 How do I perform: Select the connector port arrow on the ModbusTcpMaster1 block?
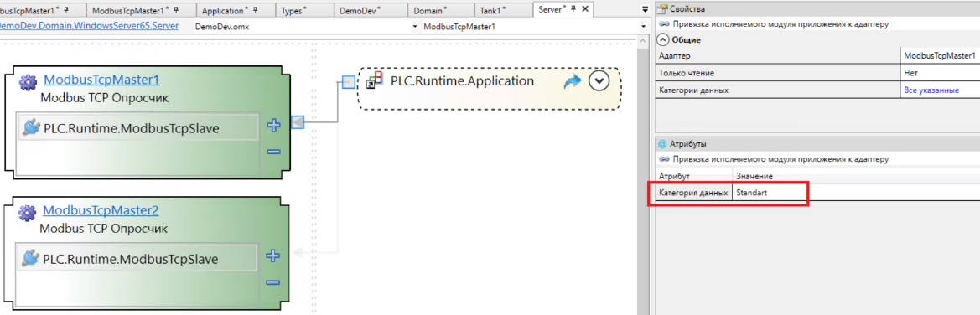pyautogui.click(x=298, y=121)
